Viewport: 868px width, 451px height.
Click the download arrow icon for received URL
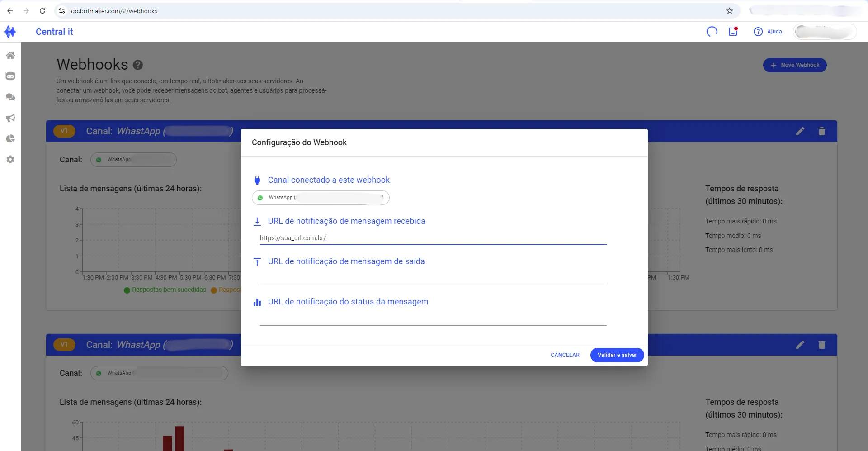(x=257, y=222)
